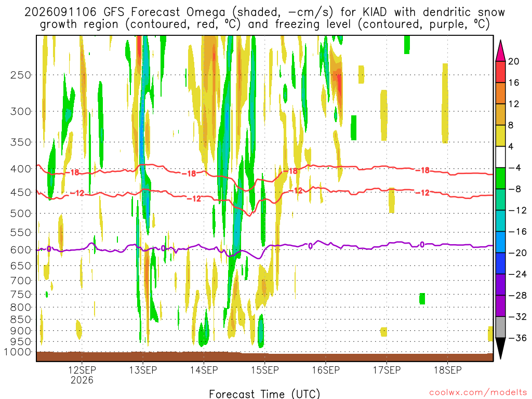This screenshot has width=532, height=399.
Task: Click the yellow swatch between 4 and 8
Action: coord(500,136)
